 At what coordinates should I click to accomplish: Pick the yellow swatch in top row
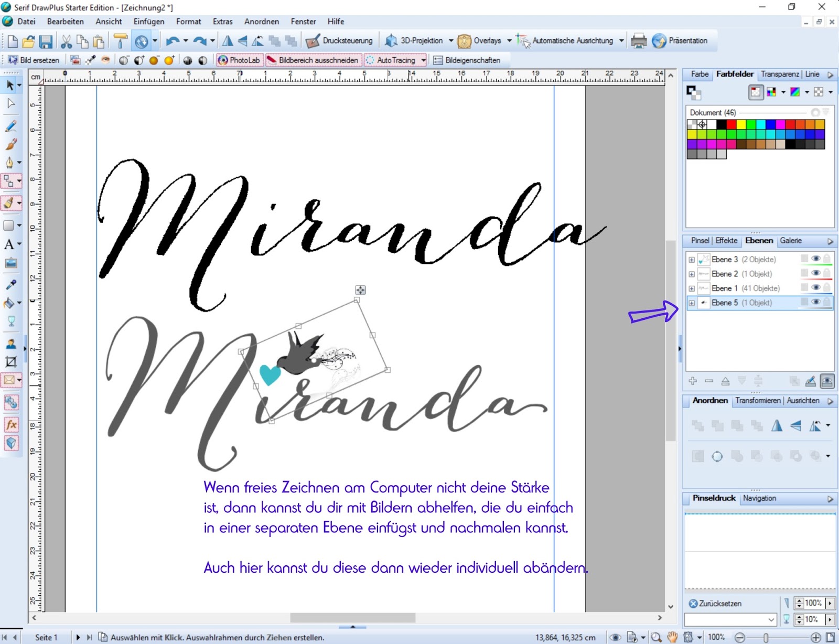click(x=741, y=124)
